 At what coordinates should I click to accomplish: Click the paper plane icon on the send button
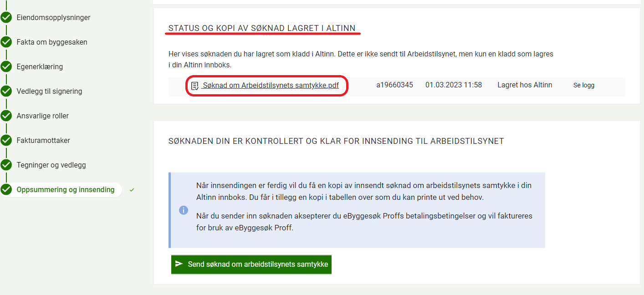pyautogui.click(x=179, y=264)
